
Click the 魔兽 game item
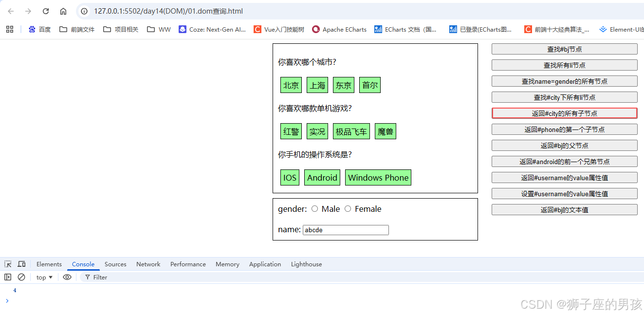point(386,131)
